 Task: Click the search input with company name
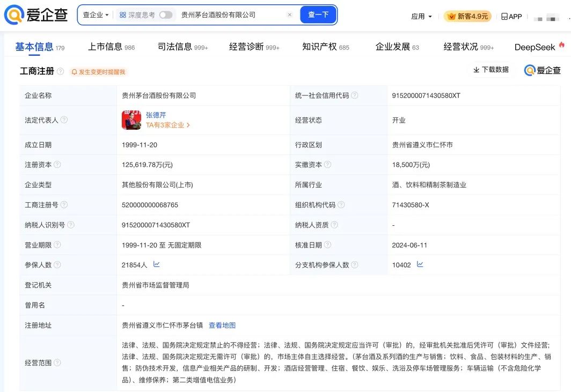click(232, 15)
